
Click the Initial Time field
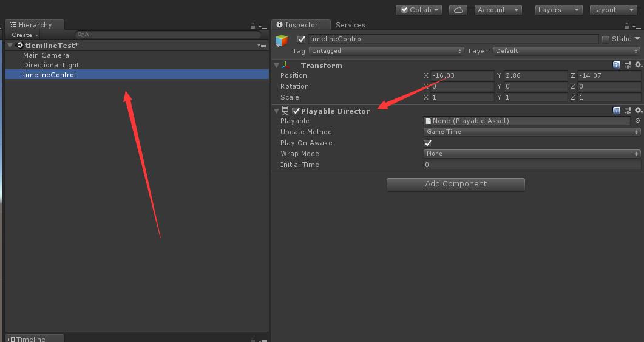pyautogui.click(x=532, y=165)
